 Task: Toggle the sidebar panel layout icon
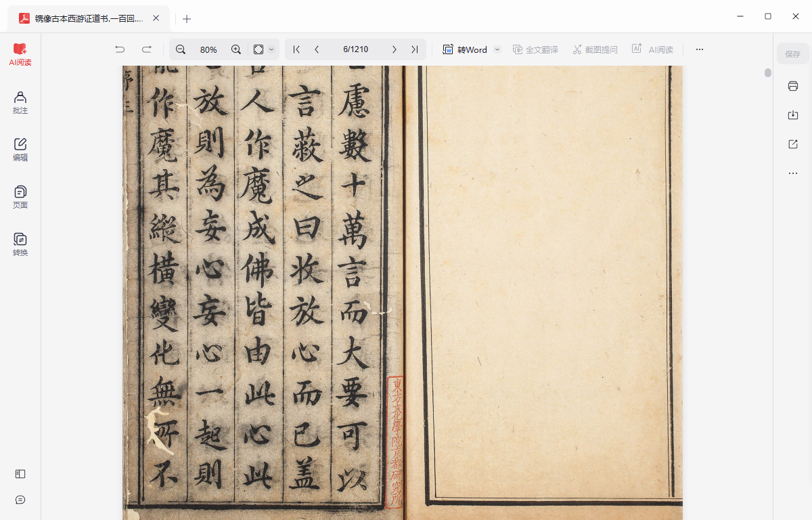point(20,474)
